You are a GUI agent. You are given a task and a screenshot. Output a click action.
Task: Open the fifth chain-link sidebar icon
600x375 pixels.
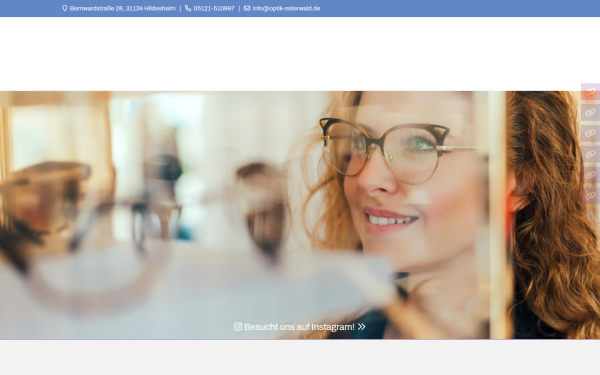click(590, 174)
